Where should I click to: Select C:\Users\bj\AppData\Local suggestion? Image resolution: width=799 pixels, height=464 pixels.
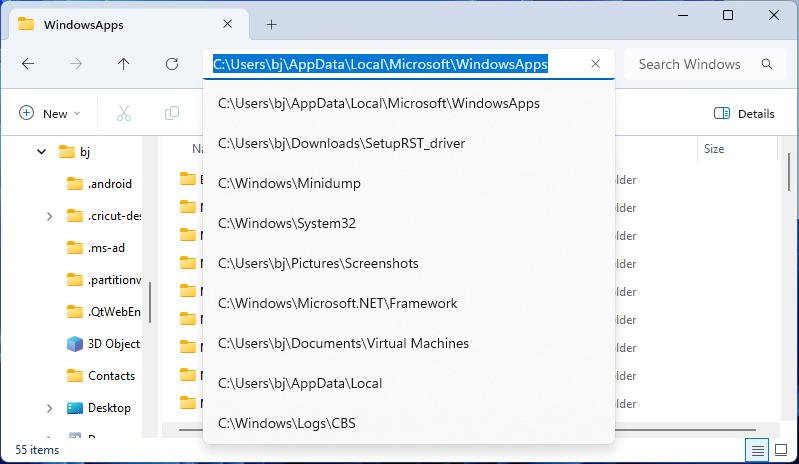409,383
